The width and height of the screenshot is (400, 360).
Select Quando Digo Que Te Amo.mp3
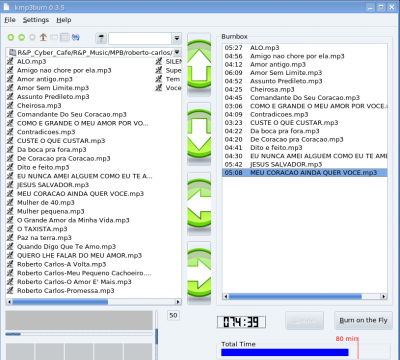[x=66, y=246]
